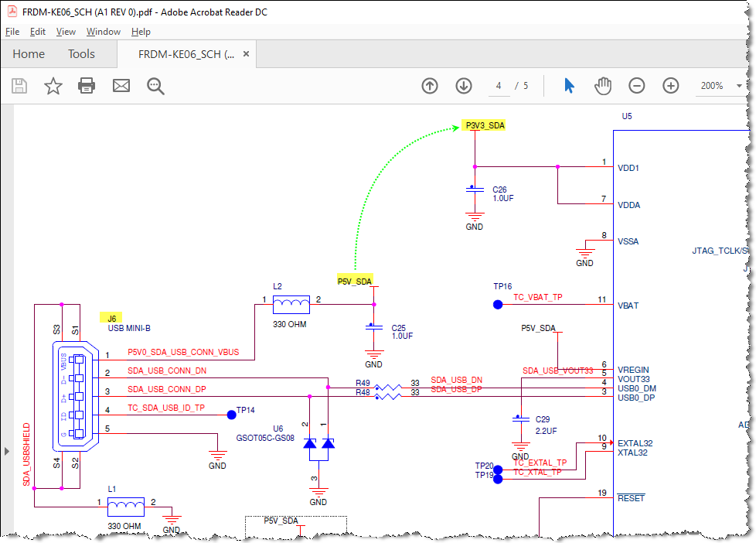The image size is (756, 543).
Task: Go to next page arrow
Action: [464, 86]
